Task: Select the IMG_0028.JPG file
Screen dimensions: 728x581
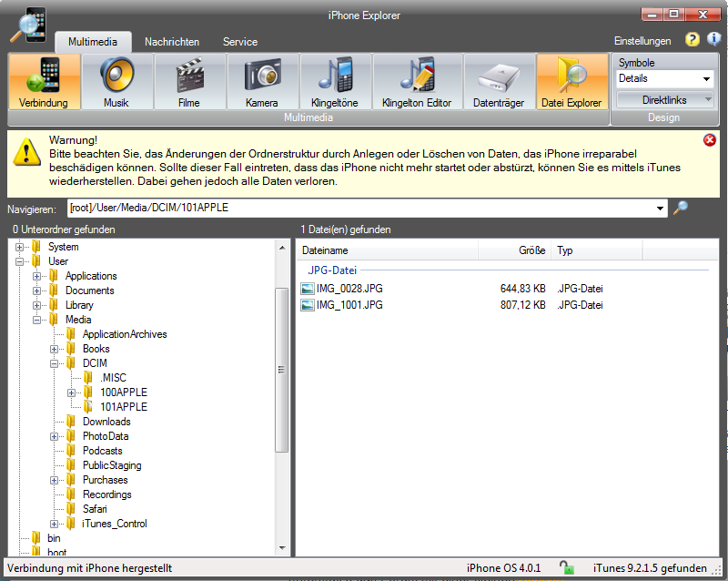Action: pos(349,289)
